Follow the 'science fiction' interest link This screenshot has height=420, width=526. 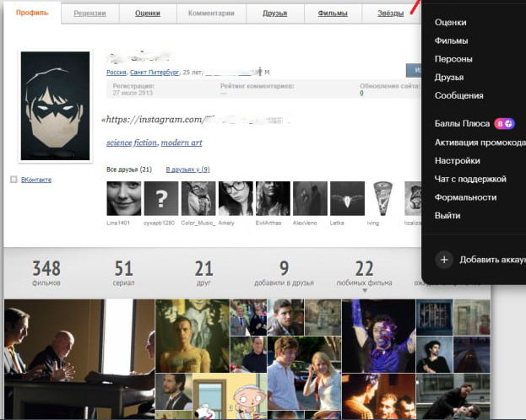(x=131, y=143)
